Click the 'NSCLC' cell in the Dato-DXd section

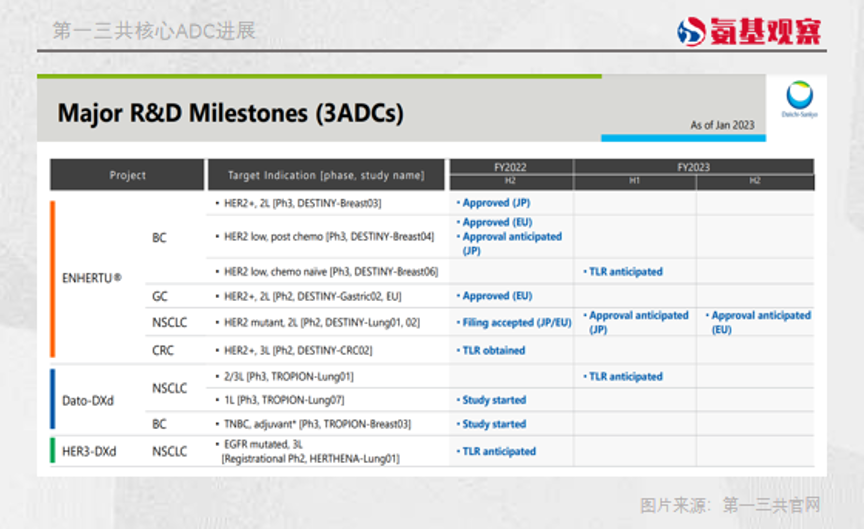[x=170, y=388]
